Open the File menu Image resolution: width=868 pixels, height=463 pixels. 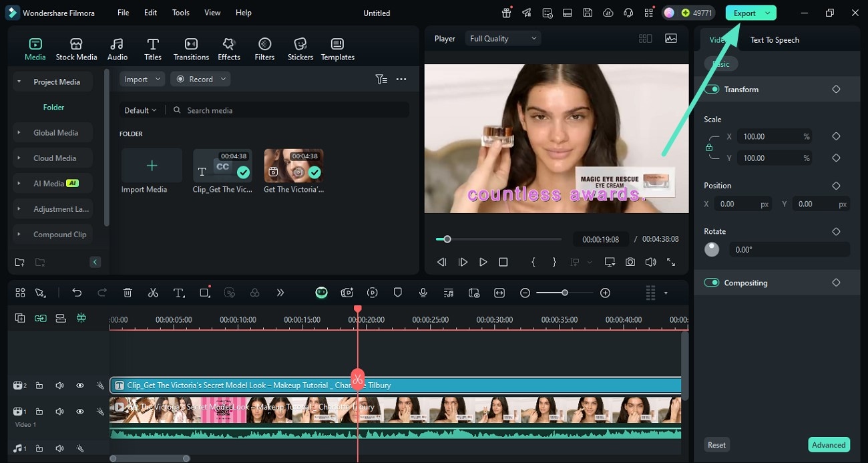[x=124, y=13]
